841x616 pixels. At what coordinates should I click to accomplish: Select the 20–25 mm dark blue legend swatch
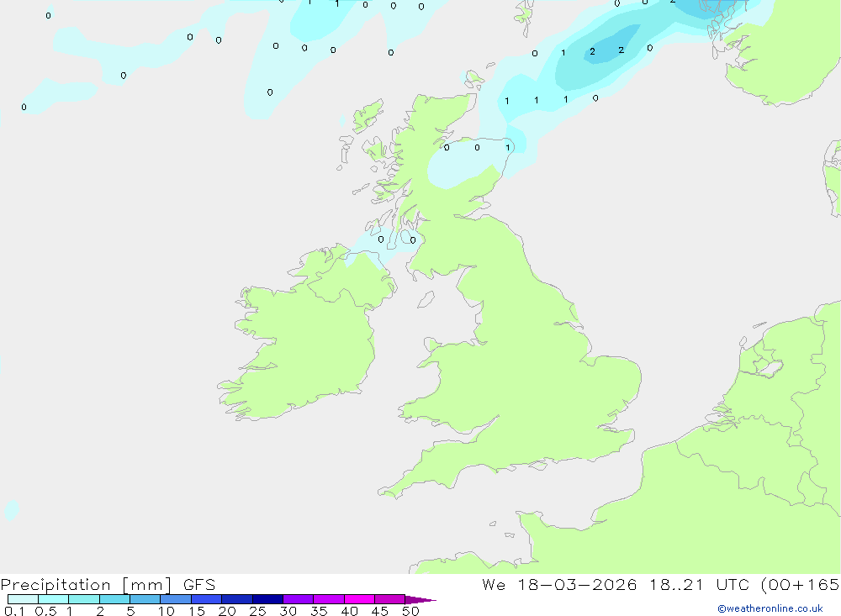(236, 599)
